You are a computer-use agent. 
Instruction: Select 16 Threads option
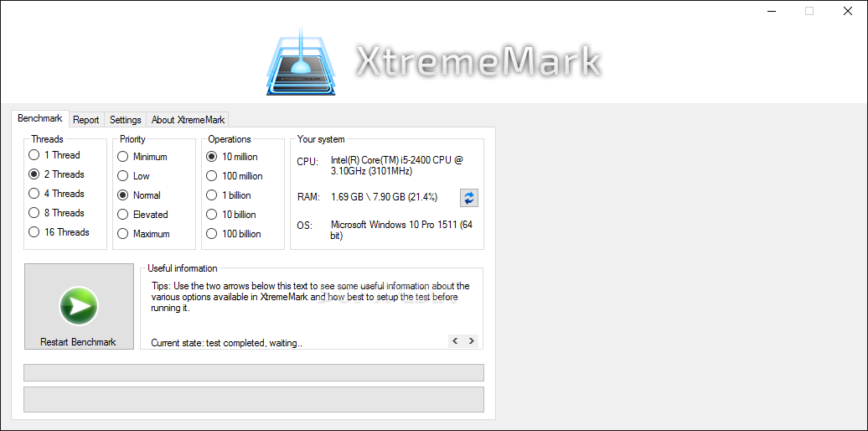[x=59, y=232]
